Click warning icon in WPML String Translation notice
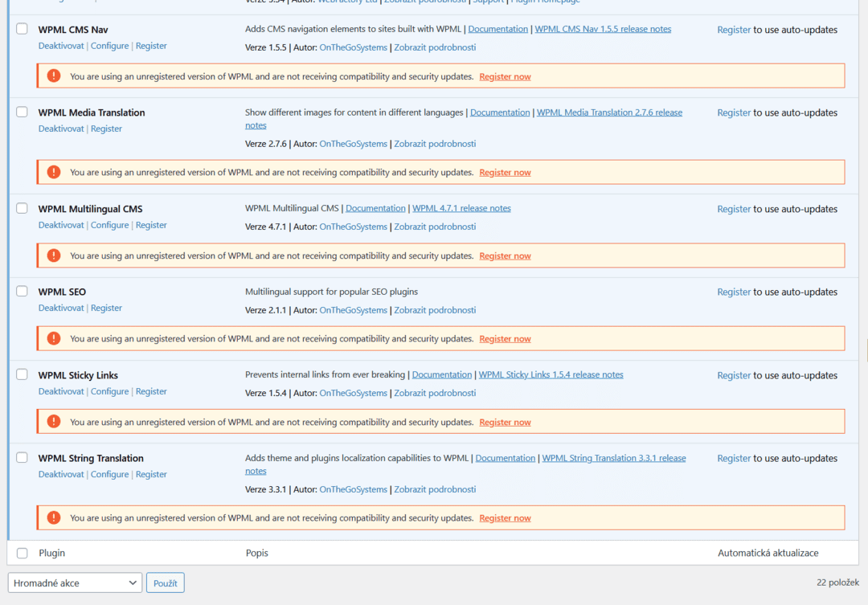Viewport: 868px width, 605px height. [54, 517]
